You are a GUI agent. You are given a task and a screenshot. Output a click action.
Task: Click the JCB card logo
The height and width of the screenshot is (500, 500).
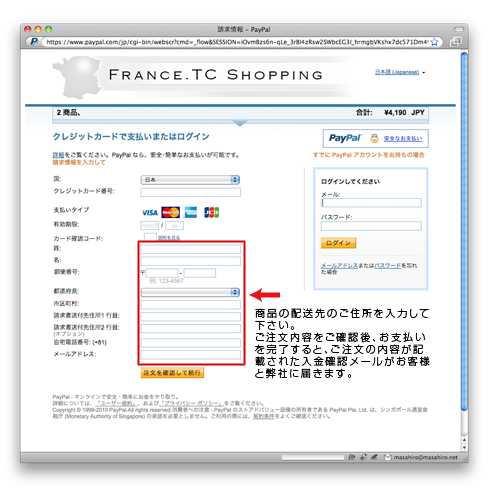(x=211, y=212)
